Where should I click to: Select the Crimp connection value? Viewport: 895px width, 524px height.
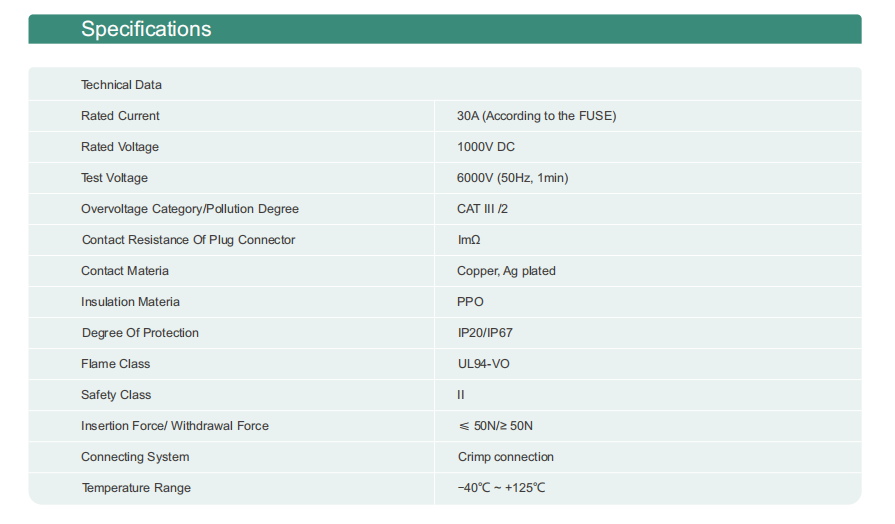(x=505, y=457)
